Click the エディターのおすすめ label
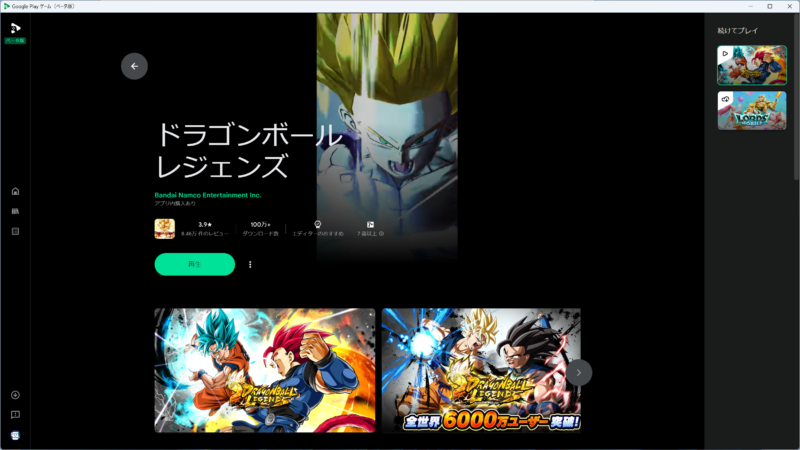Image resolution: width=800 pixels, height=450 pixels. (317, 234)
